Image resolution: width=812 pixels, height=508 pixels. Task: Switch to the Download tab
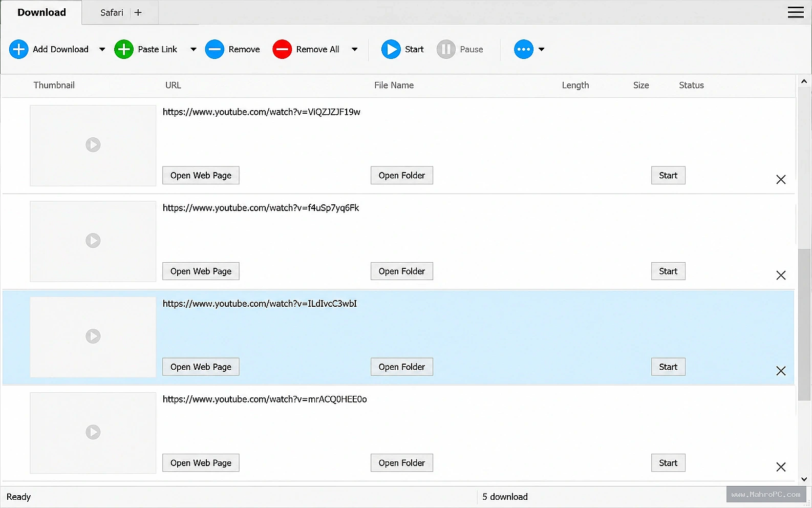pos(41,12)
